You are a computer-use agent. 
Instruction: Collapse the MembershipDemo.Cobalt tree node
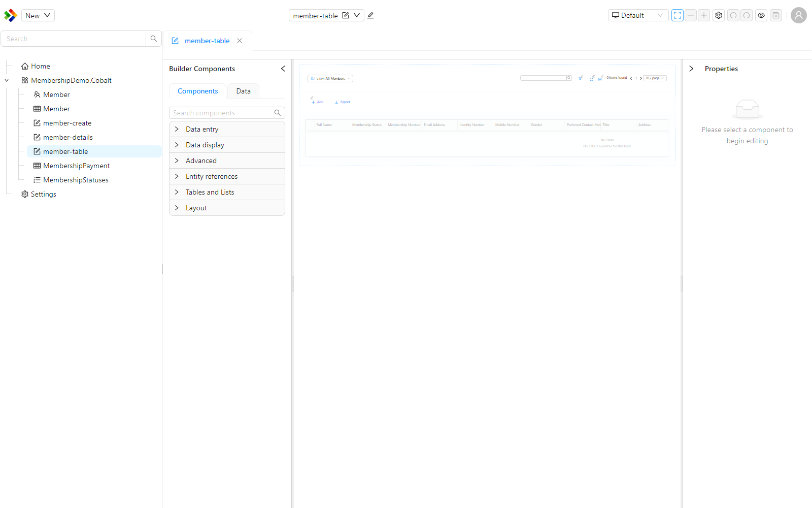click(7, 80)
